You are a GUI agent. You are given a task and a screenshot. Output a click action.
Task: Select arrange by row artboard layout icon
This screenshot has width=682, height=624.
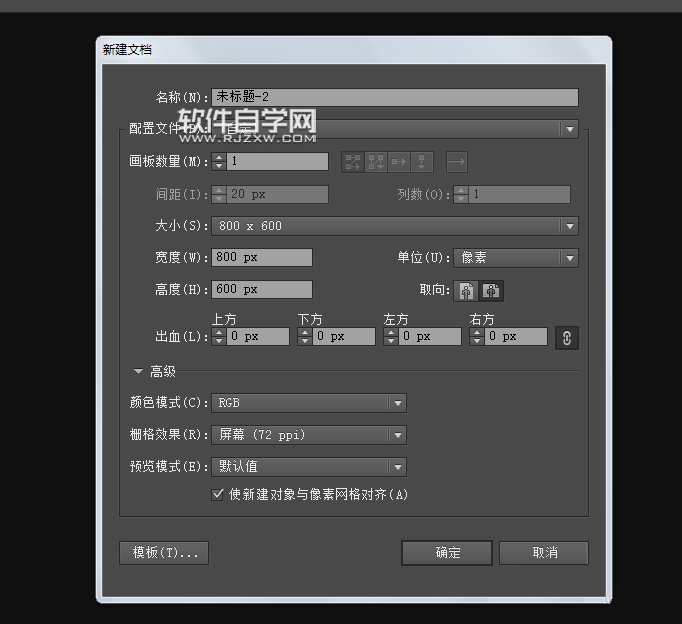tap(399, 162)
